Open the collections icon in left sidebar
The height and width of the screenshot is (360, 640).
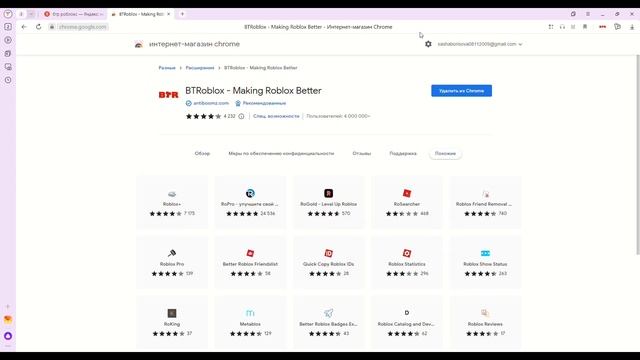8,53
